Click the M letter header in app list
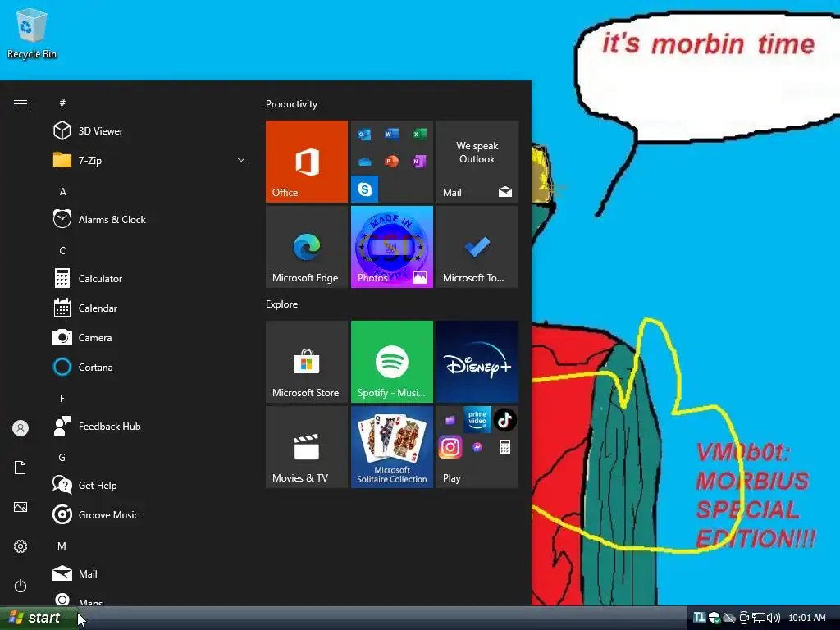The image size is (840, 630). pos(62,546)
